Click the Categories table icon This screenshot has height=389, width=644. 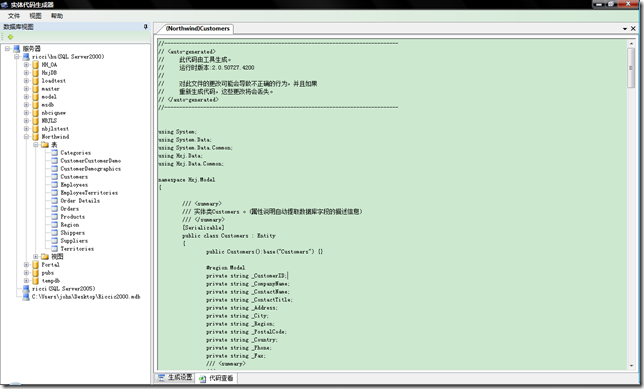[54, 153]
